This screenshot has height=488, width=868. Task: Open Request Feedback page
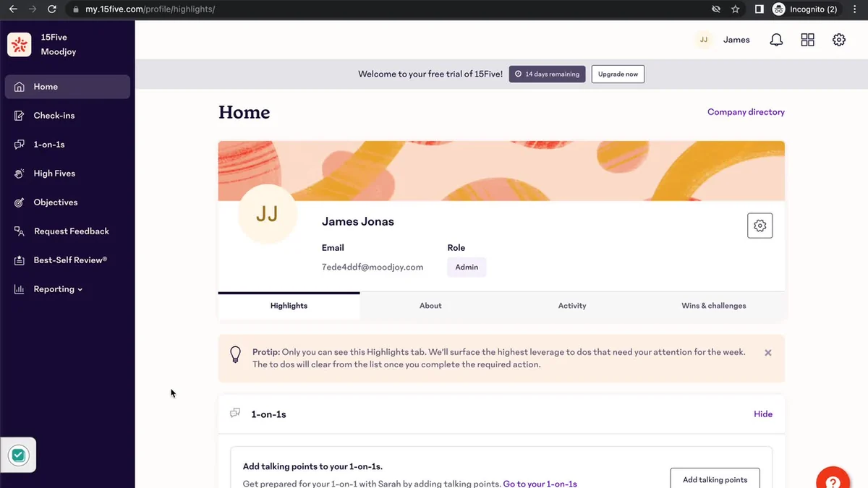pyautogui.click(x=67, y=231)
